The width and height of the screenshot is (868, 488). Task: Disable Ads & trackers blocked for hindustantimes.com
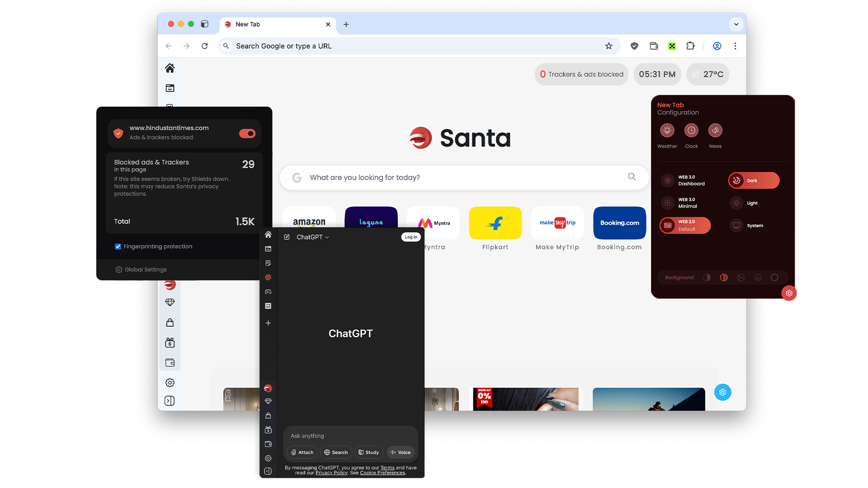coord(247,133)
